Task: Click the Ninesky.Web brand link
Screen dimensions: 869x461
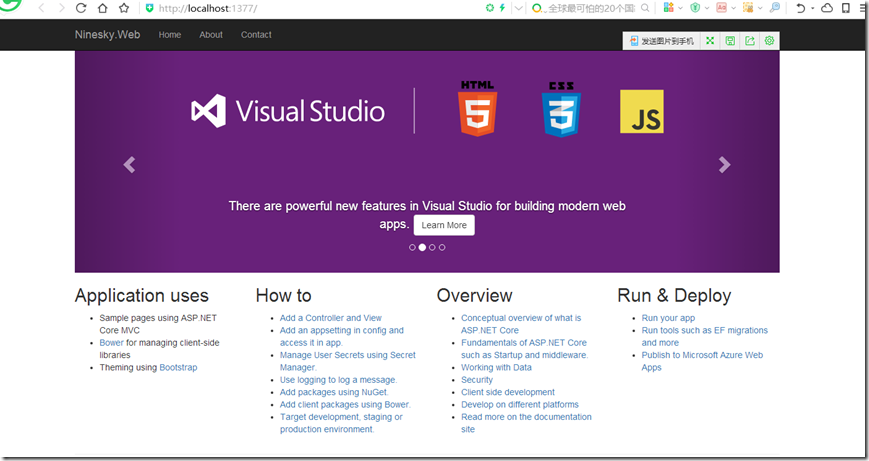Action: [x=108, y=34]
